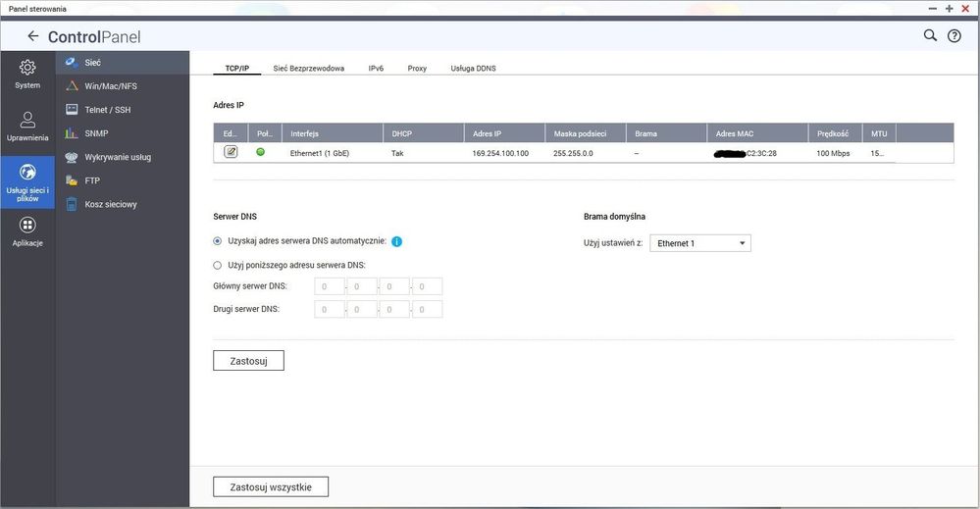Click the Zastosuj wszystkie button
Viewport: 980px width, 509px height.
[271, 486]
